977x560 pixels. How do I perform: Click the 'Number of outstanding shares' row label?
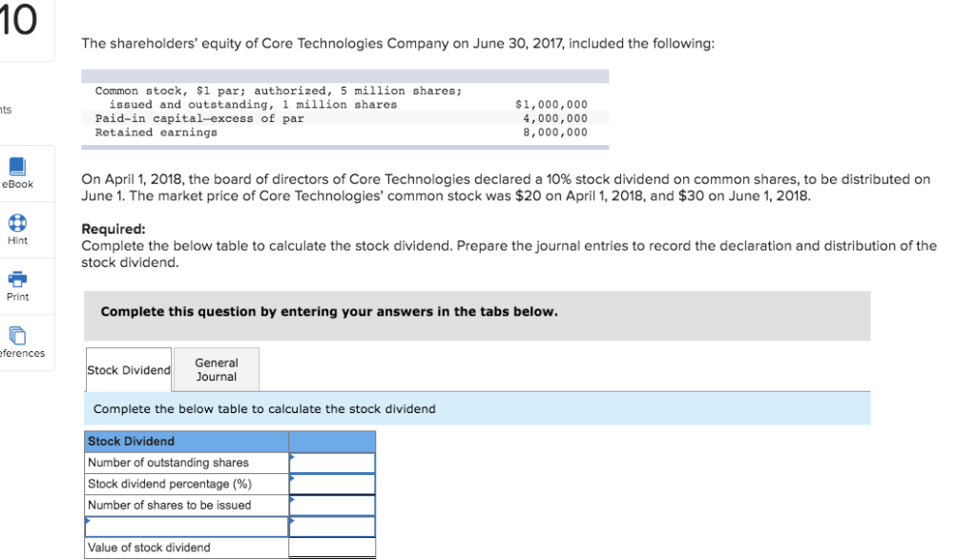168,463
